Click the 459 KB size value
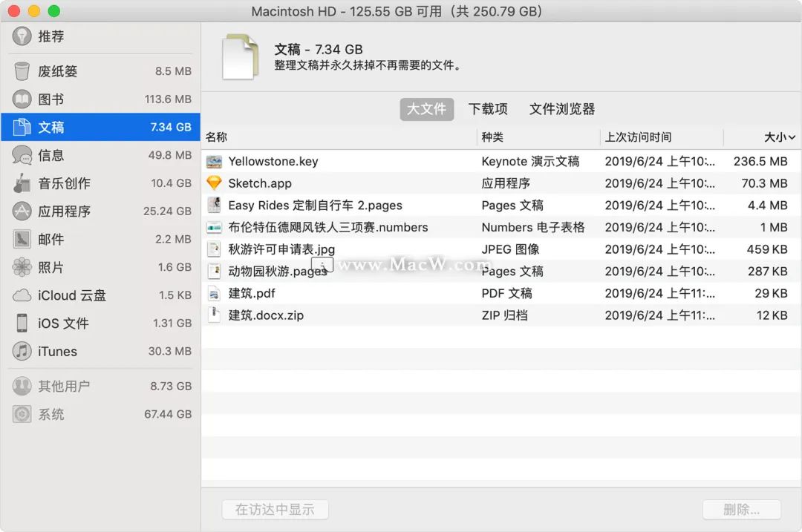This screenshot has height=532, width=802. (767, 249)
